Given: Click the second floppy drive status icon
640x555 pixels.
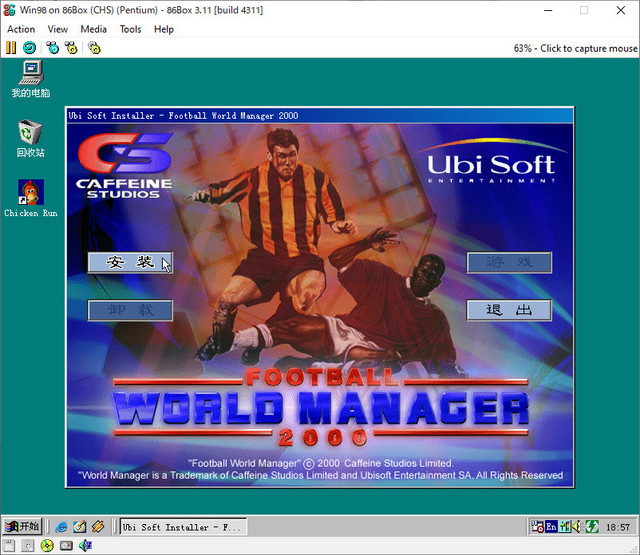Looking at the screenshot, I should pos(27,546).
